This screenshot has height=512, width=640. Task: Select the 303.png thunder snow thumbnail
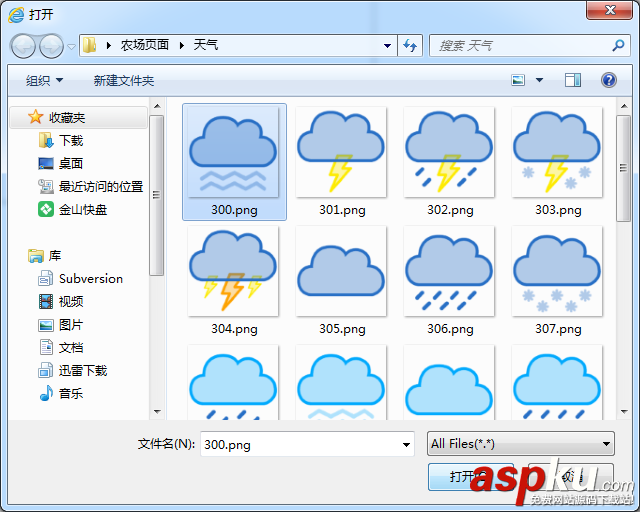[557, 152]
